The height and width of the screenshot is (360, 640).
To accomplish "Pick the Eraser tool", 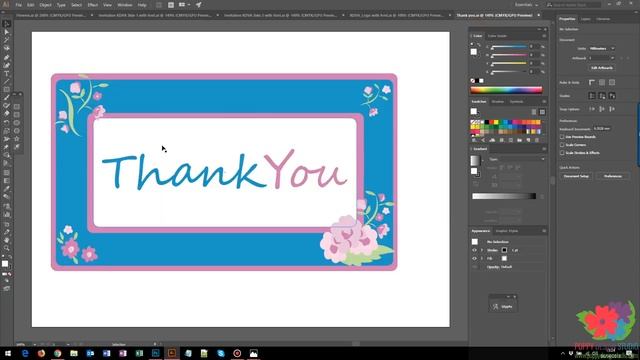I will [7, 114].
